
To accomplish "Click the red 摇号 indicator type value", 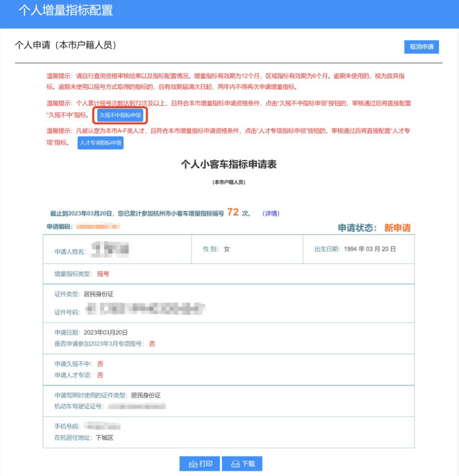I will (x=103, y=274).
